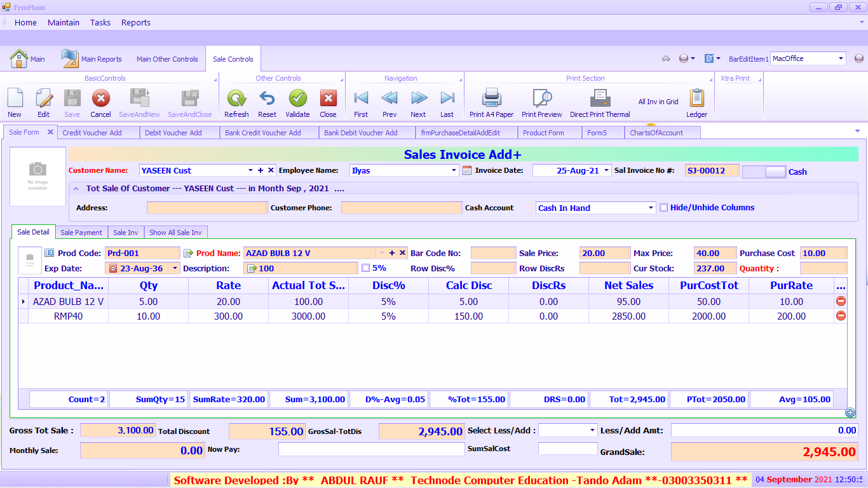868x488 pixels.
Task: Open the Reports menu
Action: [136, 22]
